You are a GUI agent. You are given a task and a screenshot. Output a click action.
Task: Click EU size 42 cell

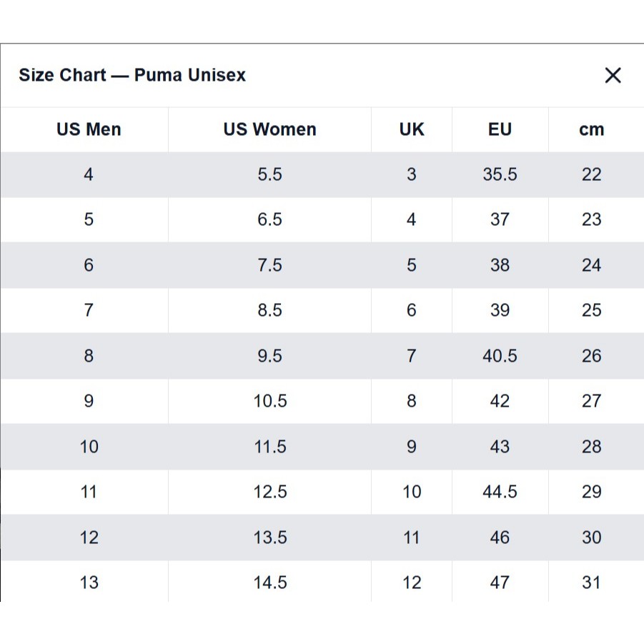tap(500, 401)
